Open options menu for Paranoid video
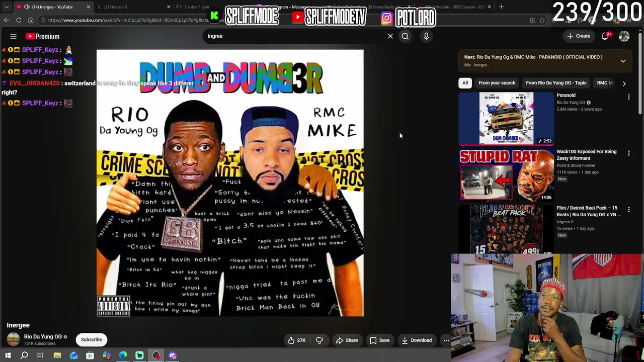The width and height of the screenshot is (644, 362). coord(628,97)
